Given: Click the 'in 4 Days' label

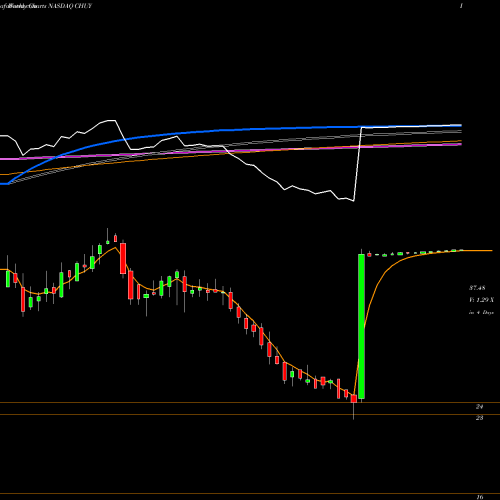Looking at the screenshot, I should (x=481, y=313).
